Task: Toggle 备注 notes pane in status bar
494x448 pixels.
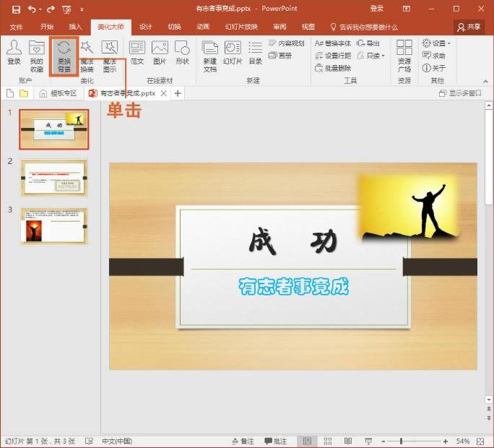Action: point(243,441)
